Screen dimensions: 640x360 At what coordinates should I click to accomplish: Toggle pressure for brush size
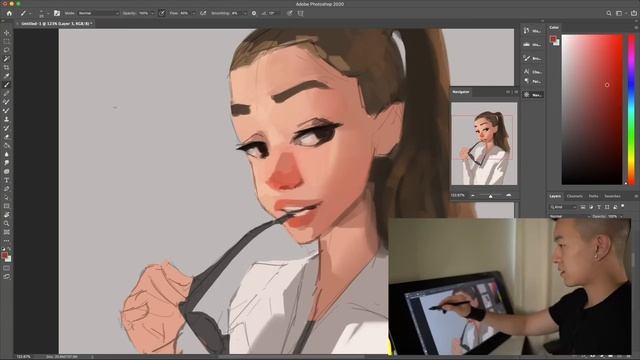pyautogui.click(x=289, y=13)
